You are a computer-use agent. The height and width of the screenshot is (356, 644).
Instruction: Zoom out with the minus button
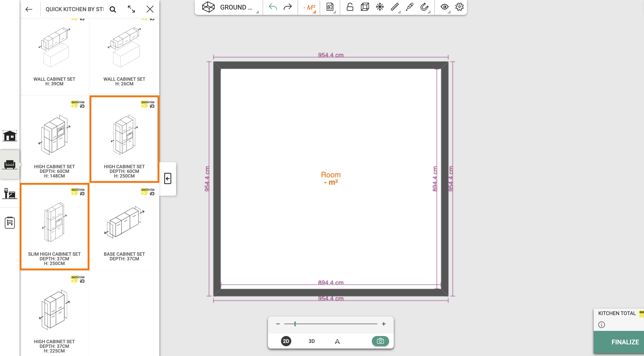click(x=278, y=324)
